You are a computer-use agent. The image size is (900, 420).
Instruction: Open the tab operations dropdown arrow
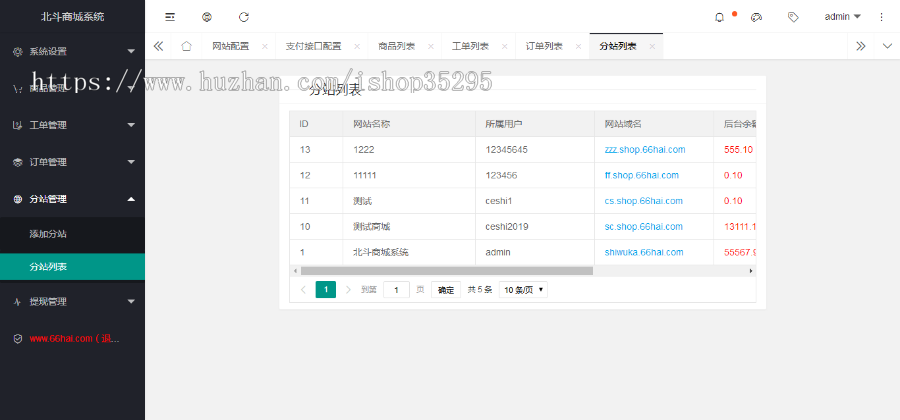click(x=887, y=46)
